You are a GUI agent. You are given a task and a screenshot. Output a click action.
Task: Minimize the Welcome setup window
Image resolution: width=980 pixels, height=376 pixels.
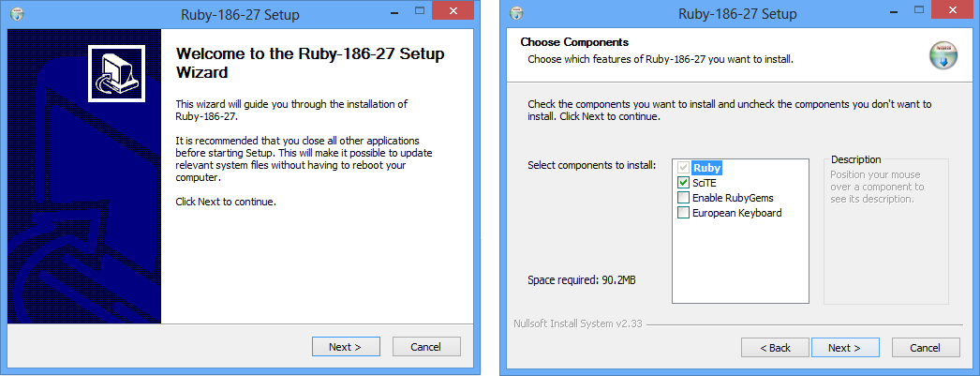click(396, 10)
